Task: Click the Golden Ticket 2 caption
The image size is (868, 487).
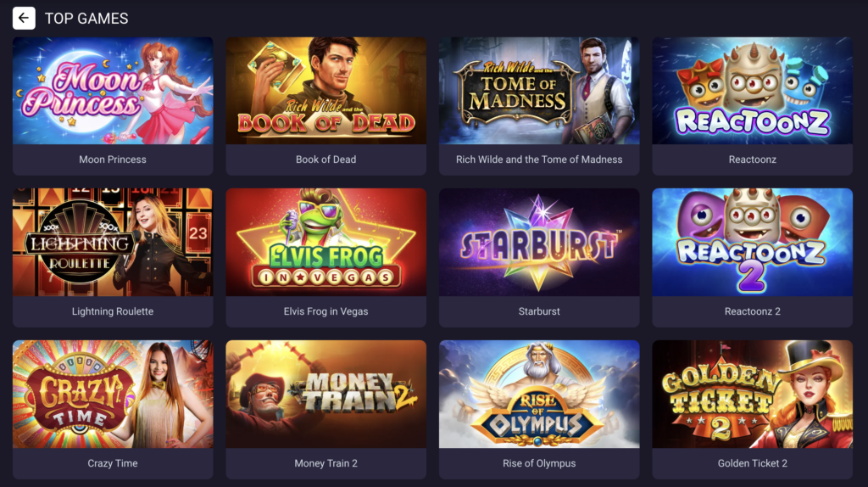Action: pos(753,463)
